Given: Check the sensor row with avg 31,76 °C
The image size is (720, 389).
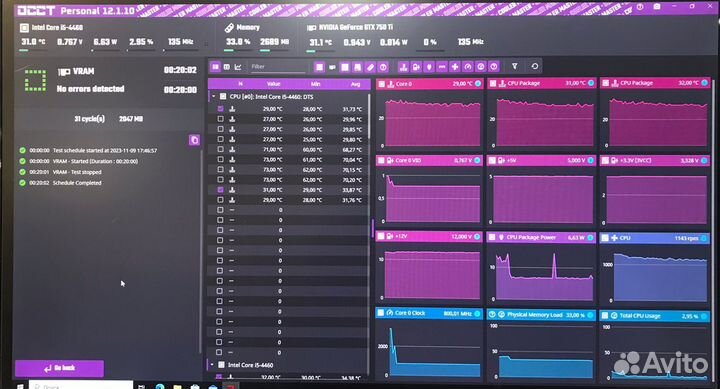Looking at the screenshot, I should tap(220, 200).
